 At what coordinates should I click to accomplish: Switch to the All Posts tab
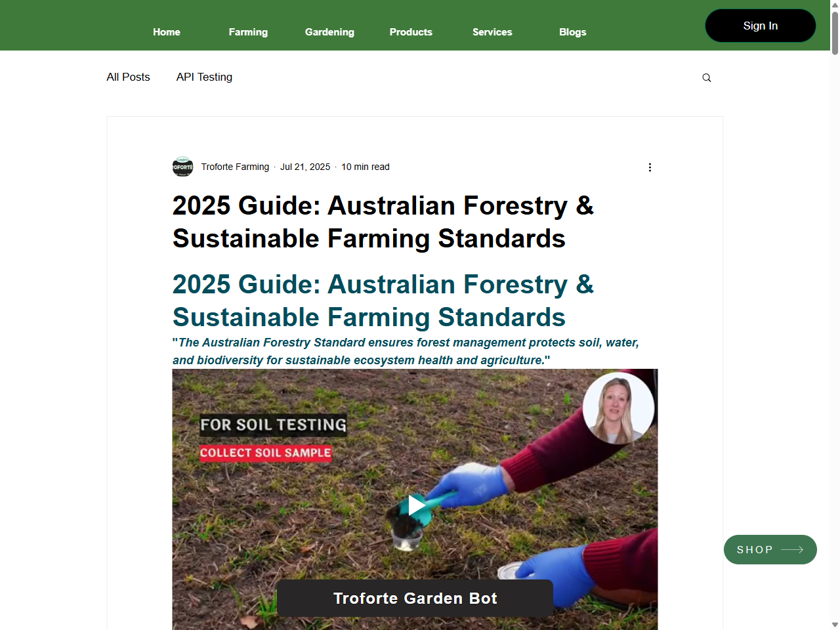coord(128,77)
